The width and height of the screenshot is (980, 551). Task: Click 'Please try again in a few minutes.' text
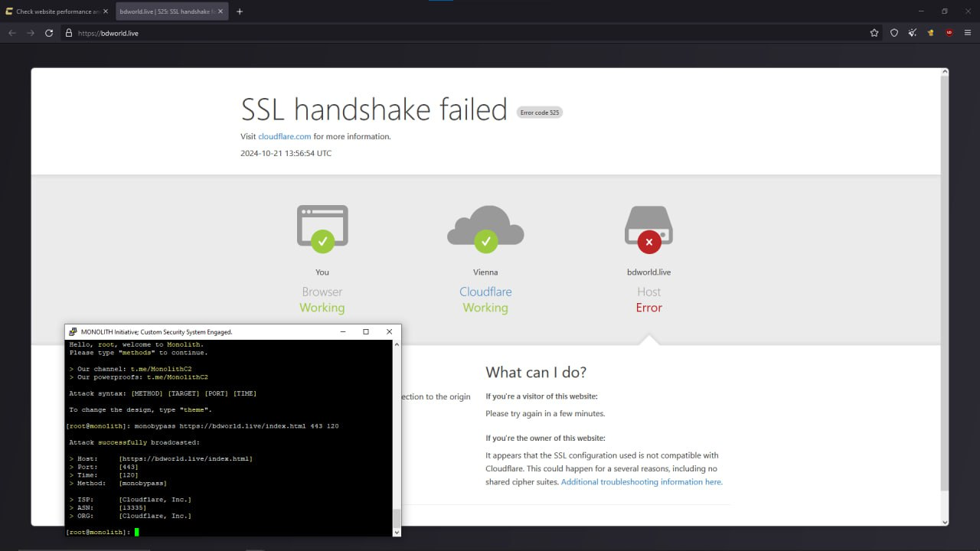coord(545,414)
